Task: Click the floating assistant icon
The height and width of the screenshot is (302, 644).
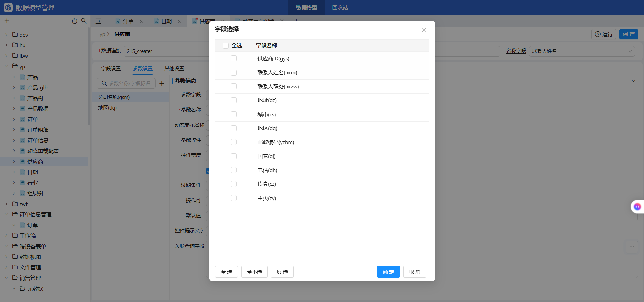Action: [x=637, y=207]
